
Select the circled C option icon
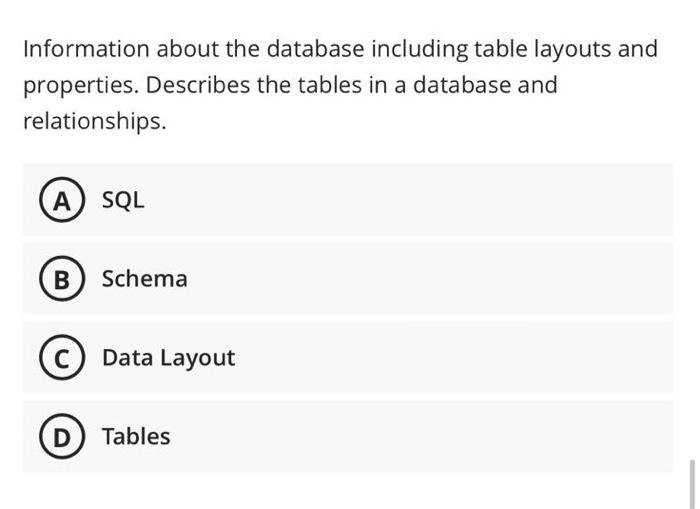click(62, 358)
